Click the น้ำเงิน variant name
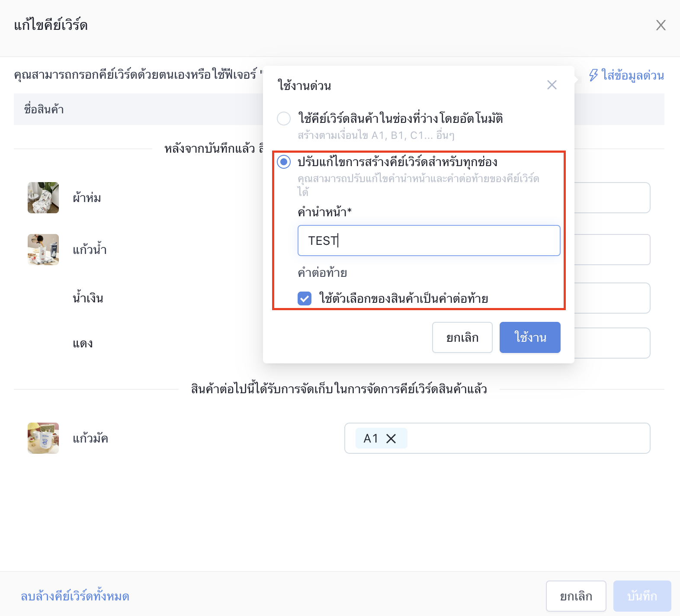Viewport: 680px width, 616px height. 88,298
